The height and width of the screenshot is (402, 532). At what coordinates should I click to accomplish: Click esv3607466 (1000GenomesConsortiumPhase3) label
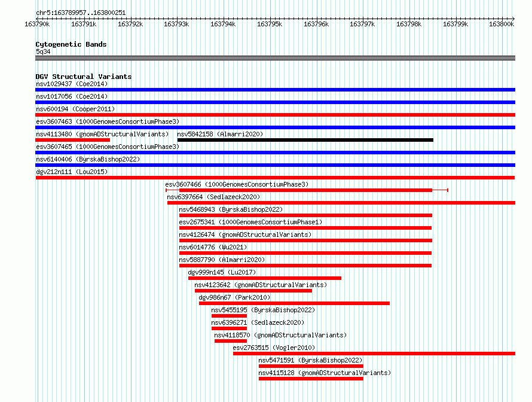click(237, 184)
